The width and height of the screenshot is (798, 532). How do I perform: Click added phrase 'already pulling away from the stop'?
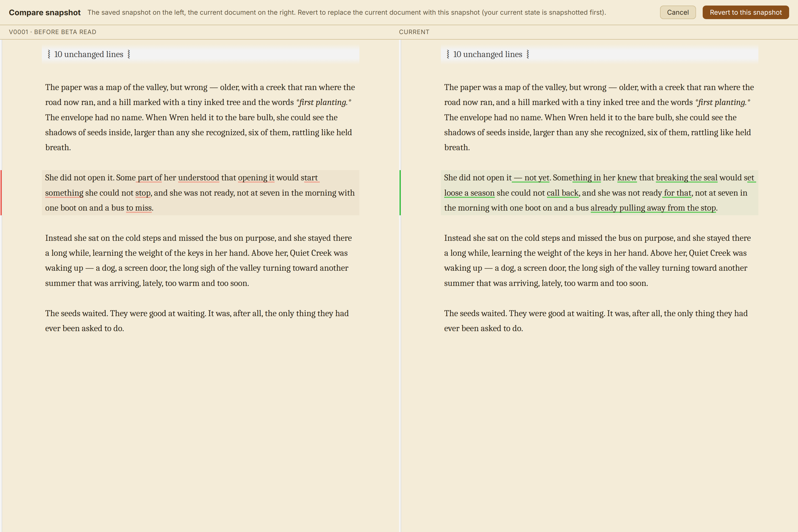click(x=653, y=208)
